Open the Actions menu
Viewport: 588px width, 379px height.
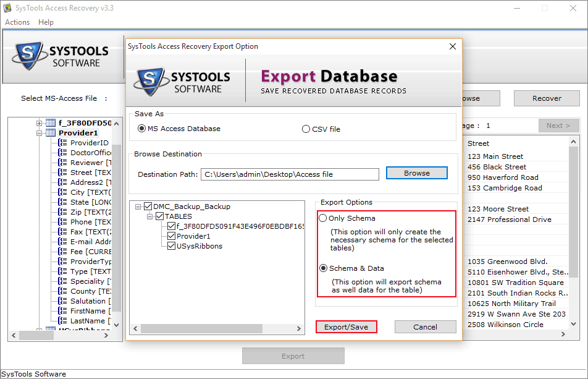(x=17, y=22)
